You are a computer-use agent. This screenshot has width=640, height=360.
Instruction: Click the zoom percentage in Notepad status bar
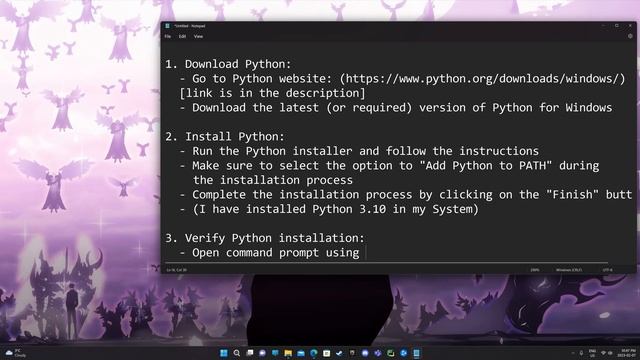[535, 270]
